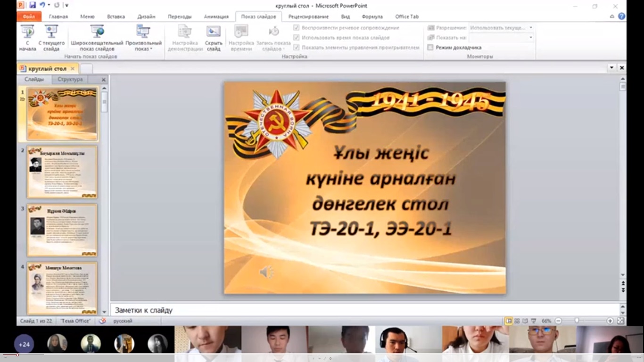The image size is (644, 362).
Task: Open the Переходы ribbon tab
Action: point(180,16)
